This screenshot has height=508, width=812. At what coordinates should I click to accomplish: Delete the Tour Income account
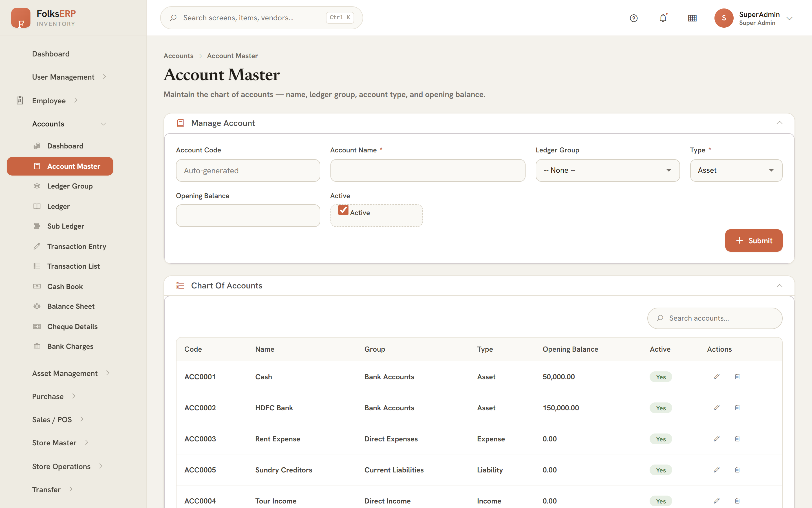tap(737, 501)
